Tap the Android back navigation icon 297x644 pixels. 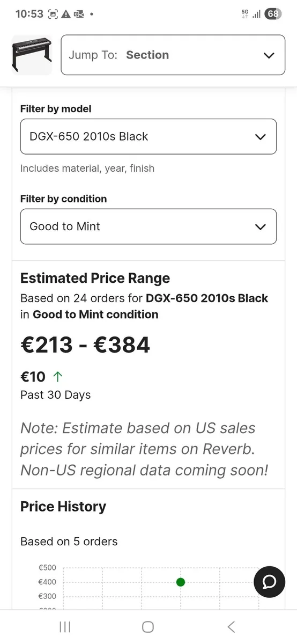231,626
